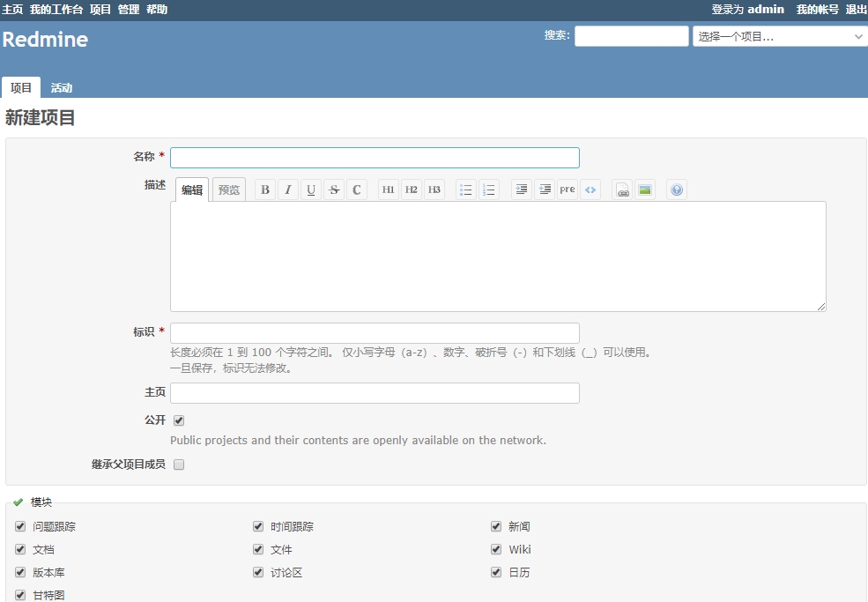Toggle bold formatting in description toolbar
The image size is (868, 602).
click(x=265, y=190)
